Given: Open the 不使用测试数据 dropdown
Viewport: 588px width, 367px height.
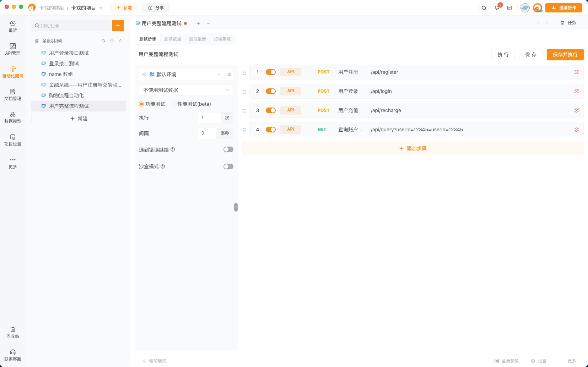Looking at the screenshot, I should (186, 90).
